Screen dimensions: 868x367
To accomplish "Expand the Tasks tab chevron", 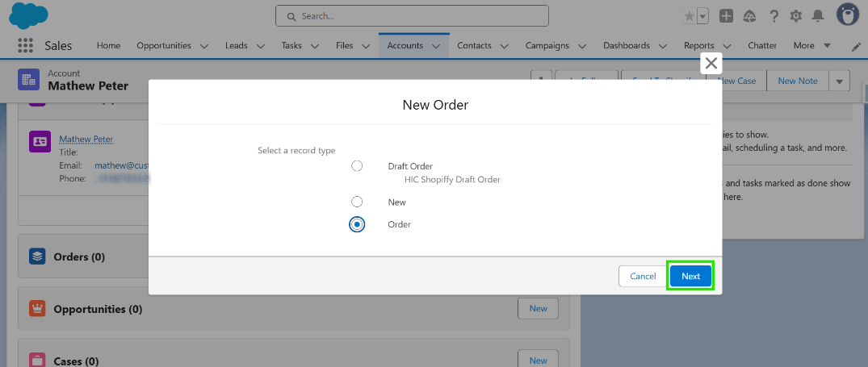I will 314,47.
